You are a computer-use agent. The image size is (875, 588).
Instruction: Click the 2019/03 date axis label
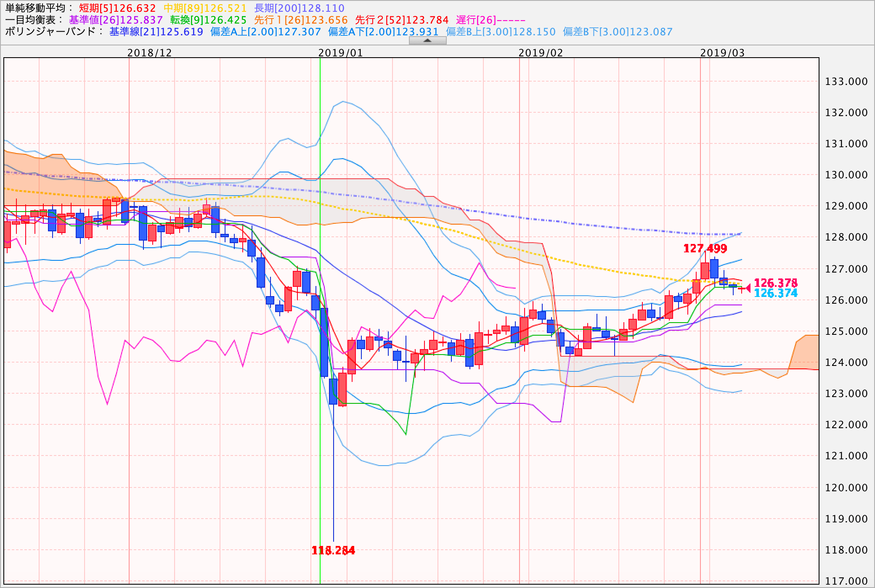(722, 53)
